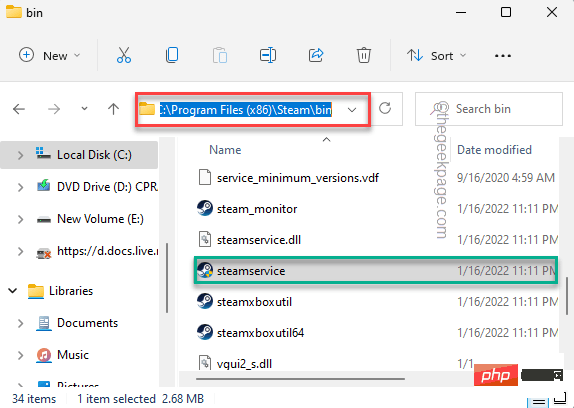The height and width of the screenshot is (408, 574).
Task: Click the Paste clipboard icon
Action: pyautogui.click(x=220, y=56)
